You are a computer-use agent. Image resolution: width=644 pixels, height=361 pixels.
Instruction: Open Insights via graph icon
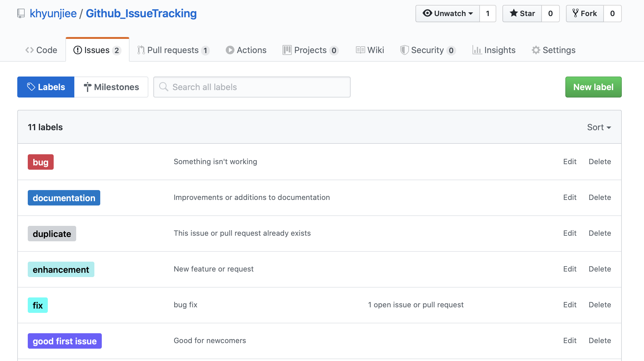point(477,50)
